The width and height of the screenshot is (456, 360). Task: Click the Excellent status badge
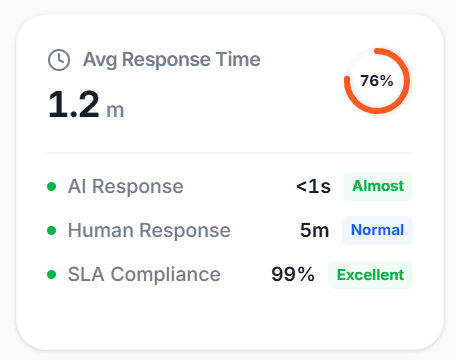371,275
